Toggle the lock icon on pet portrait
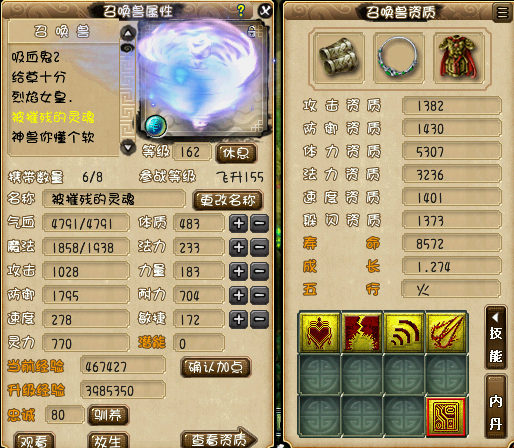This screenshot has width=514, height=448. [252, 31]
